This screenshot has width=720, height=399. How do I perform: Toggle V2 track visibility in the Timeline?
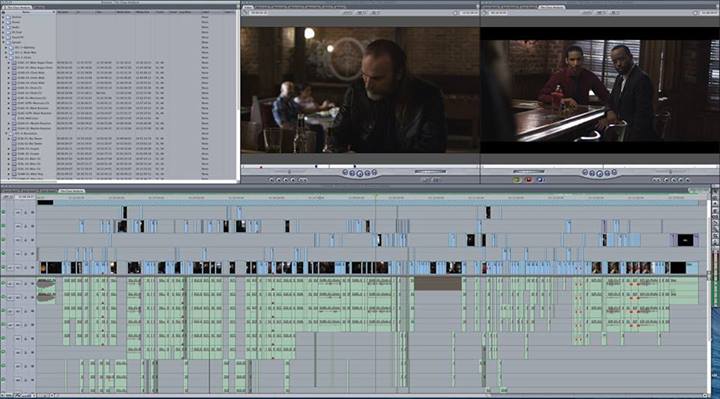(3, 254)
